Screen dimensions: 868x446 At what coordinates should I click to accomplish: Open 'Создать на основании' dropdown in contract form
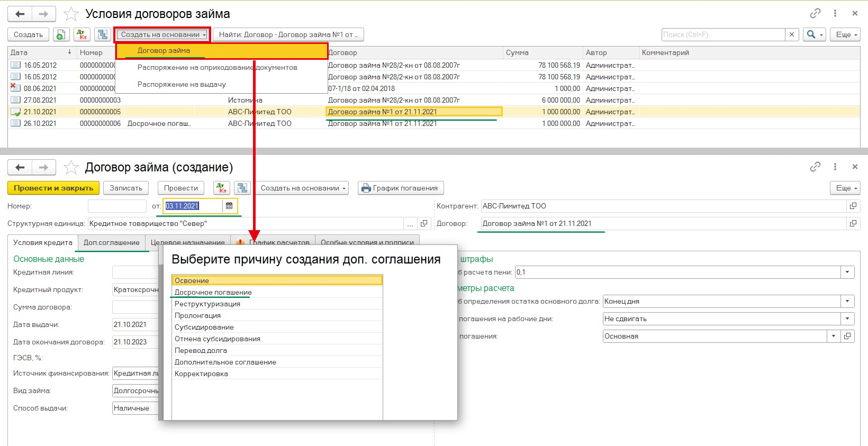click(x=303, y=188)
